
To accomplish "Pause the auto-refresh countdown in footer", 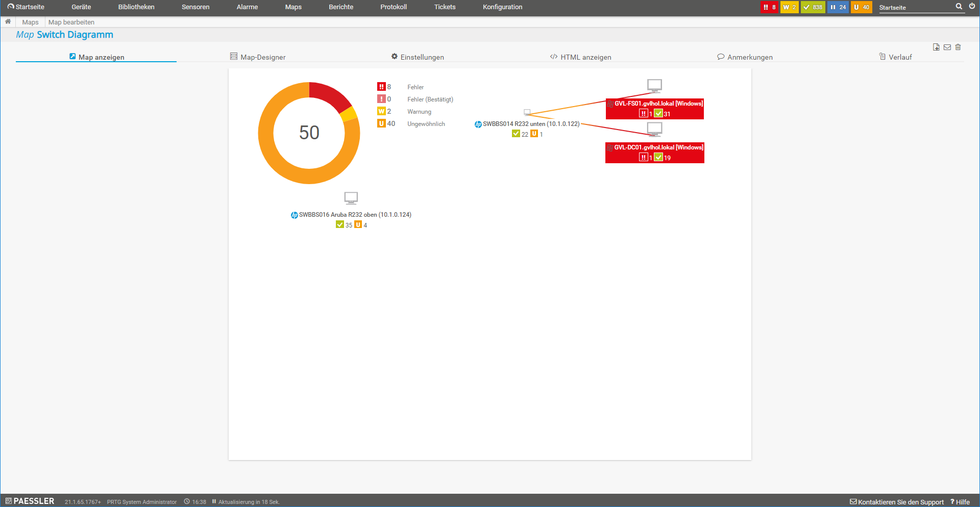I will (x=214, y=502).
